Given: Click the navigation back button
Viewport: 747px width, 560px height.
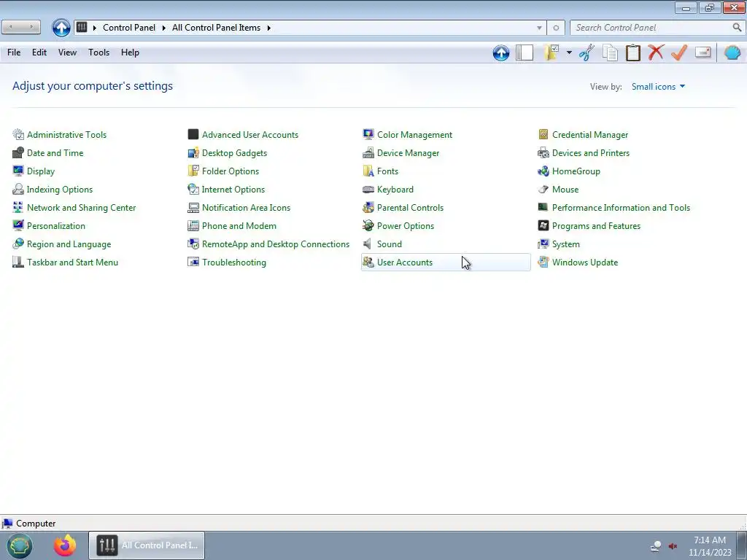Looking at the screenshot, I should tap(11, 27).
